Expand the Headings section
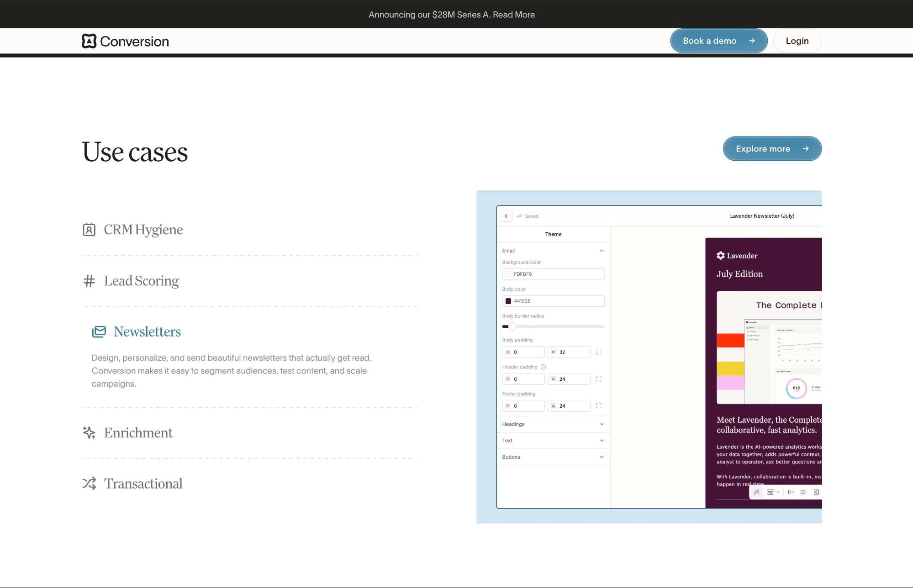 coord(601,424)
